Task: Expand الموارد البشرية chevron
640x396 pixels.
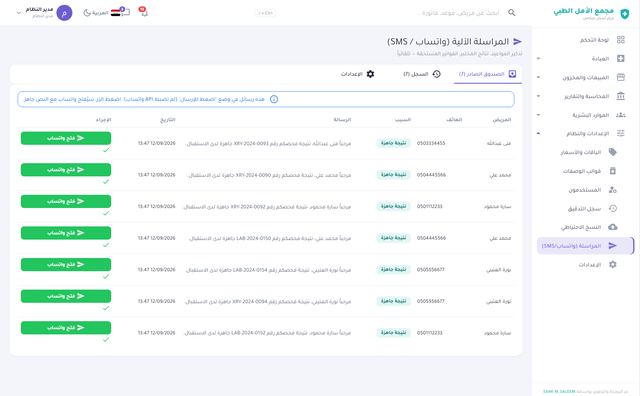Action: 538,115
